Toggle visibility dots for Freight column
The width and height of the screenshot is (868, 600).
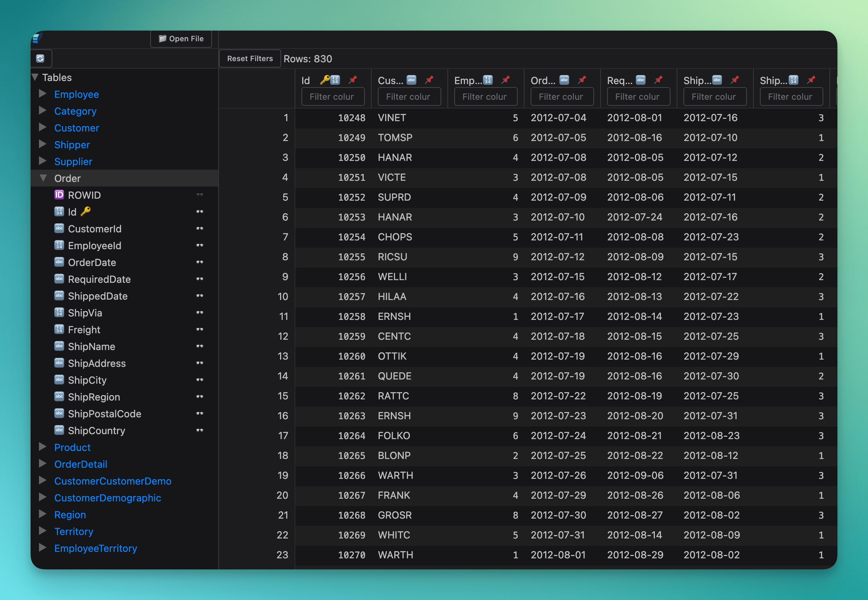pos(199,329)
